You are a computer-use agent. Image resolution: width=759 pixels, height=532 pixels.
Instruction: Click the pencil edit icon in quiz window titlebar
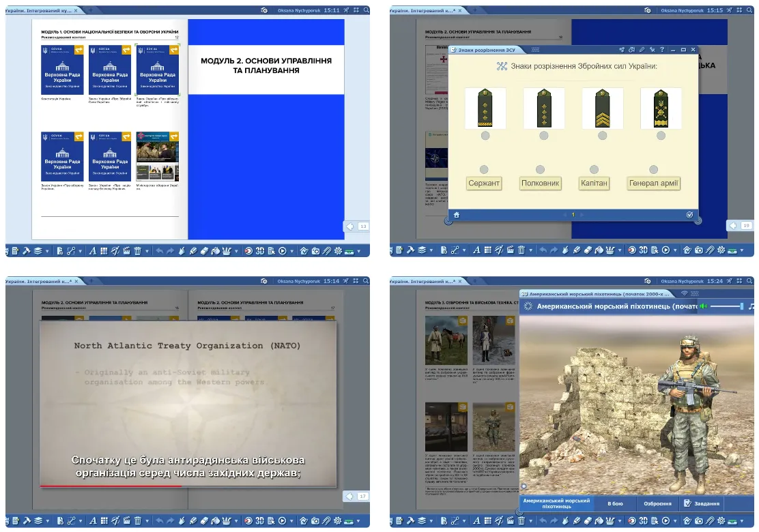(642, 50)
